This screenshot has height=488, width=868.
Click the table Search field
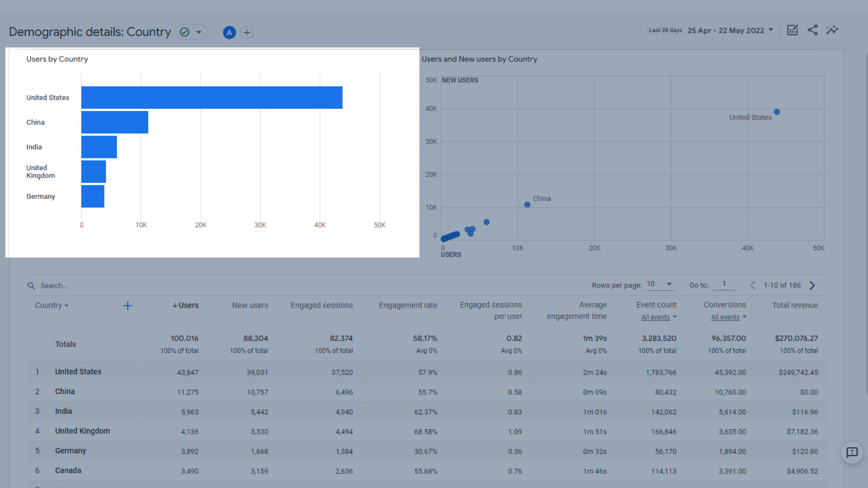(54, 286)
